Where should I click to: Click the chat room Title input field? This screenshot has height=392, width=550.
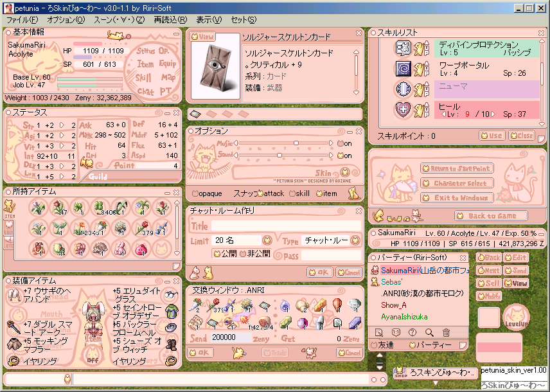pyautogui.click(x=286, y=226)
